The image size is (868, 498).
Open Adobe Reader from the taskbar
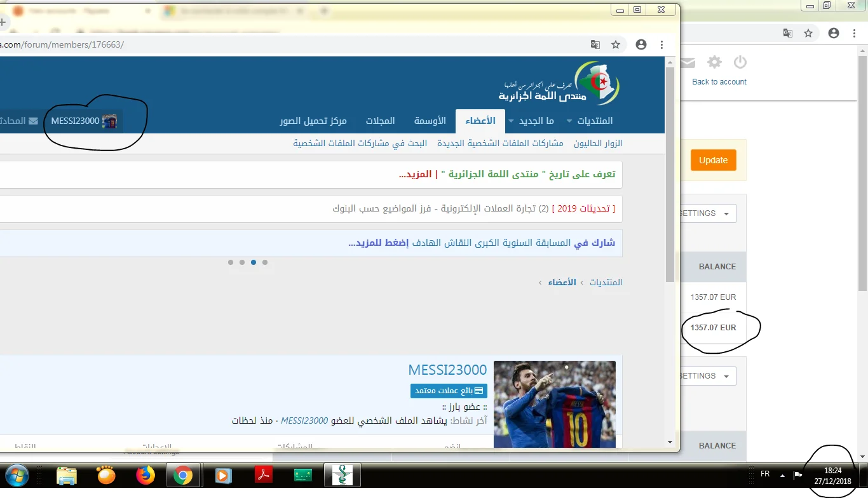[264, 474]
